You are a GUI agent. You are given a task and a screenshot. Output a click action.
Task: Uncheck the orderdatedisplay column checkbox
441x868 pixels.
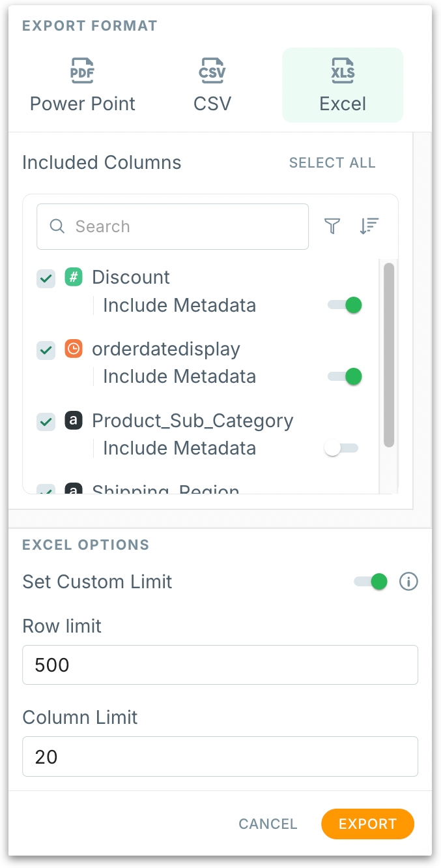46,350
